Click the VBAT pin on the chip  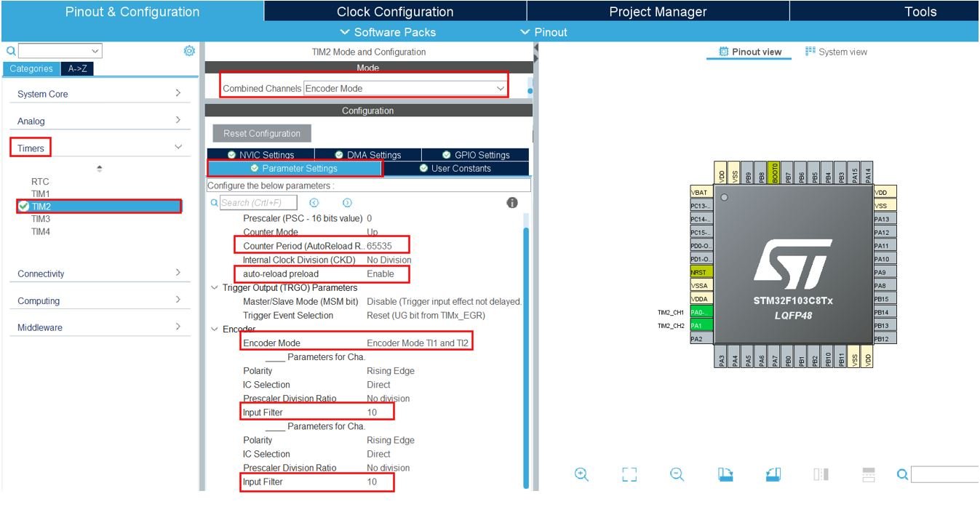click(701, 192)
